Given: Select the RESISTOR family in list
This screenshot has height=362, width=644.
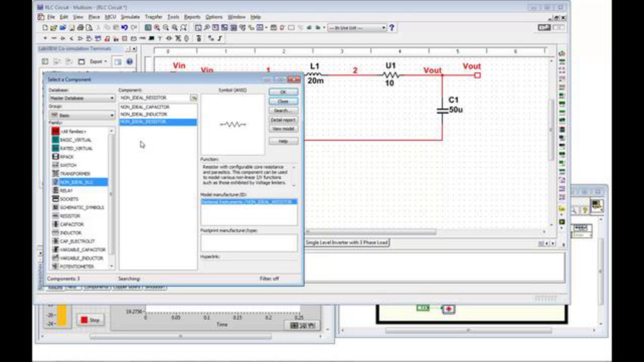Looking at the screenshot, I should 70,216.
